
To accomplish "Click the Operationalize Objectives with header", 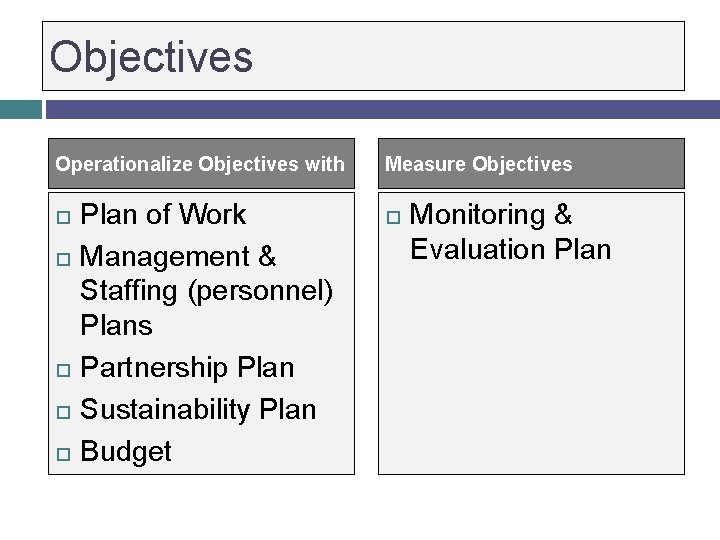I will coord(200,164).
